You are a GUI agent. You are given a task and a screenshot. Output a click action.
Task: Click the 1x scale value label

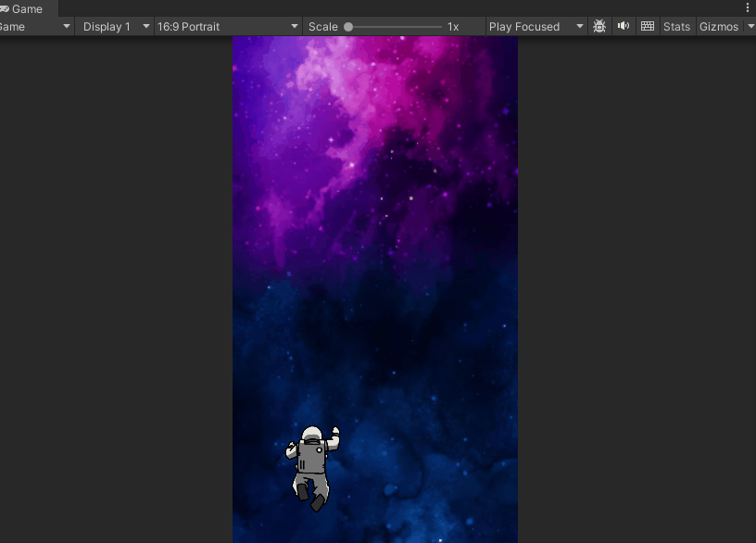453,27
